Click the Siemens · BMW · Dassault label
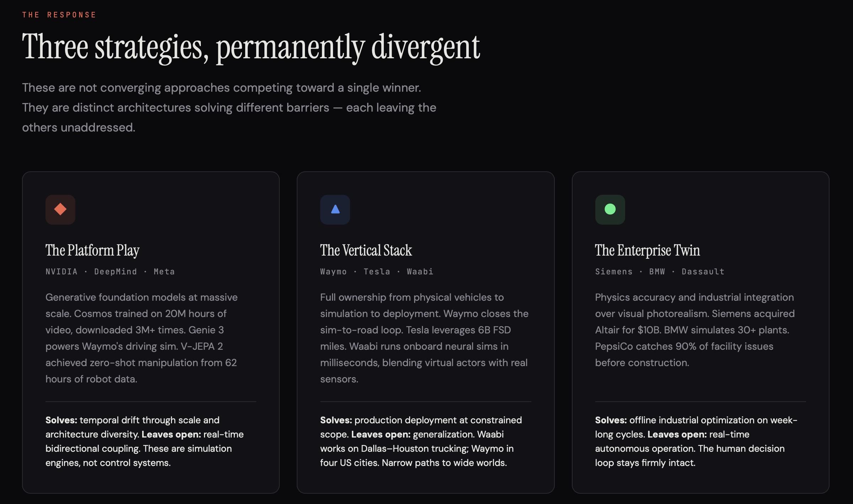 pyautogui.click(x=659, y=272)
